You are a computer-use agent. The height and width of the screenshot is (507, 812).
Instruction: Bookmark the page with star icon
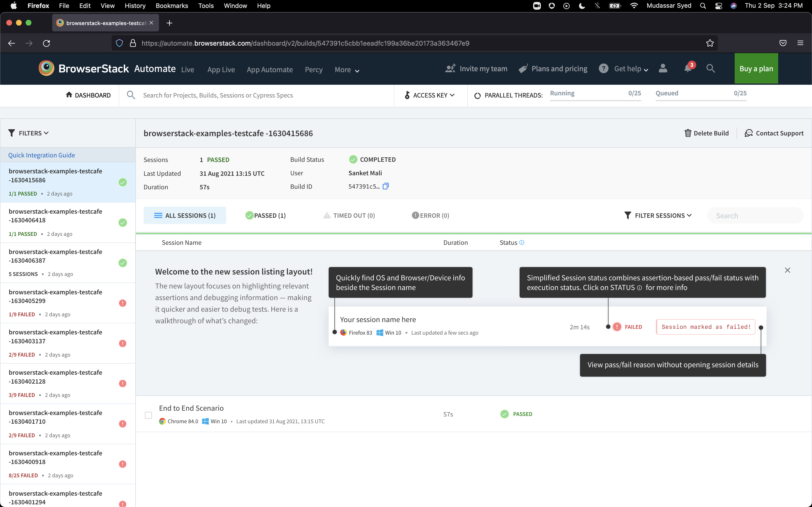coord(710,43)
